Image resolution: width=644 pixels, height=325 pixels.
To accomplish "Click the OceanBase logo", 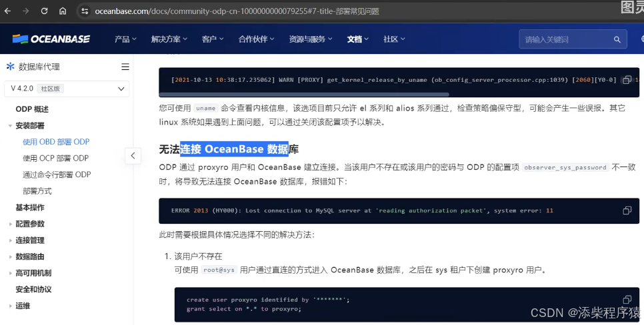I will click(51, 39).
